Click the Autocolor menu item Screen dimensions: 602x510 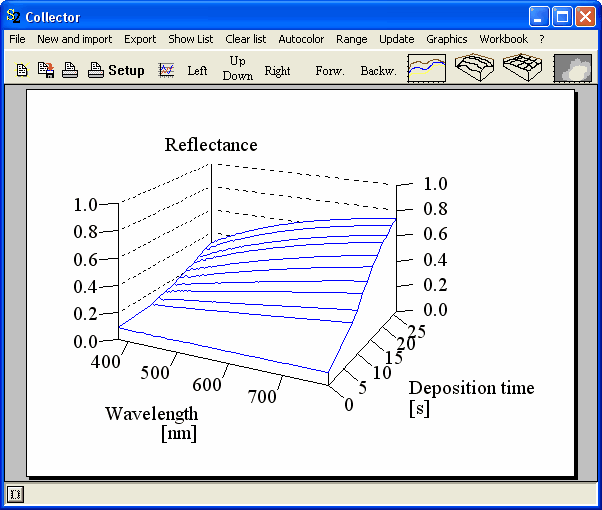[x=301, y=39]
